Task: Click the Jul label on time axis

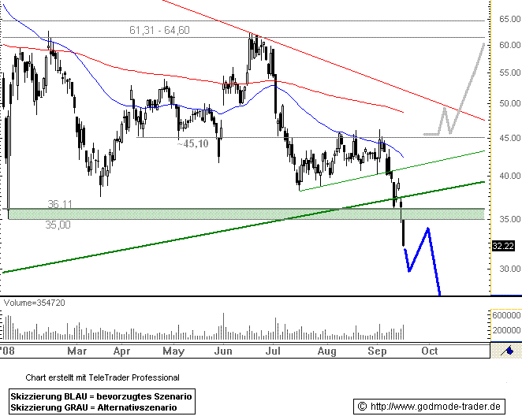Action: tap(273, 351)
